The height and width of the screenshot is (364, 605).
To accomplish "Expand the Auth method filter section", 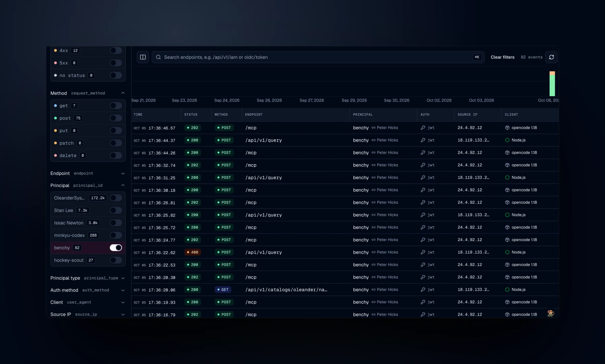I will coord(123,291).
